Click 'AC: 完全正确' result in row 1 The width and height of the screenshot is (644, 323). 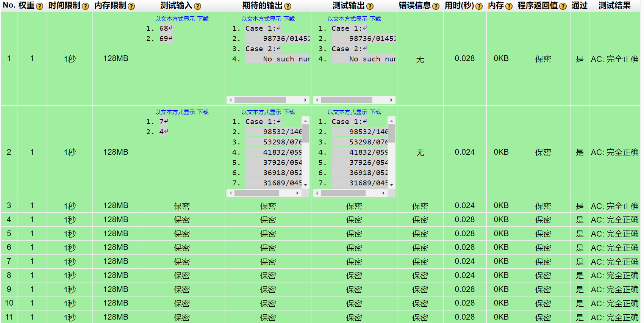[614, 59]
